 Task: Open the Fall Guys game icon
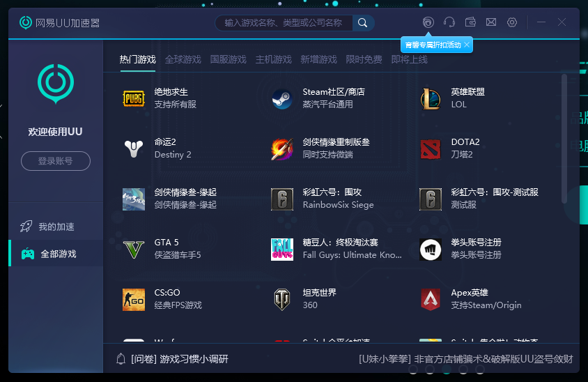282,250
